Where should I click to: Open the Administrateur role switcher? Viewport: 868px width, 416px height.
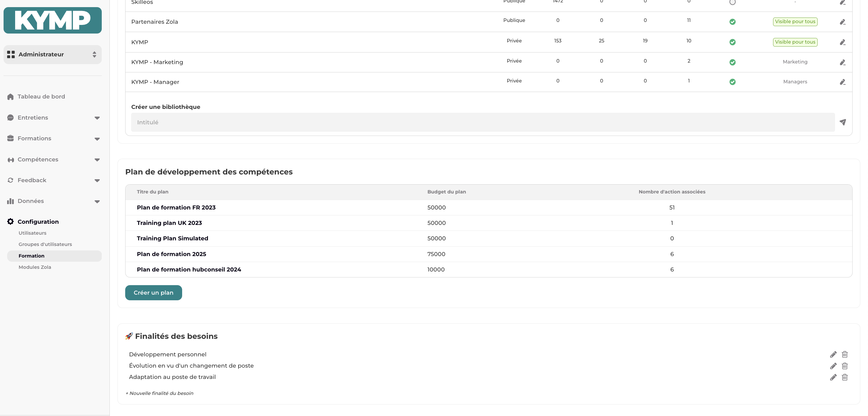(53, 54)
